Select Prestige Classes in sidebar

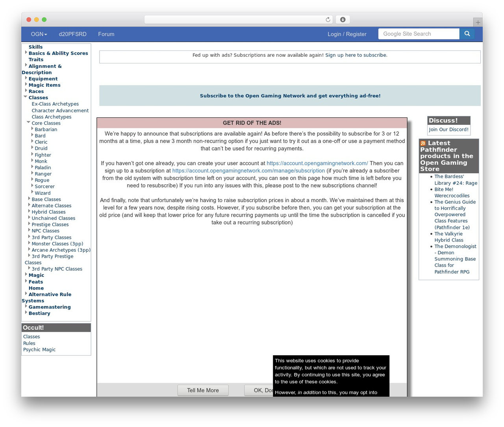point(50,225)
